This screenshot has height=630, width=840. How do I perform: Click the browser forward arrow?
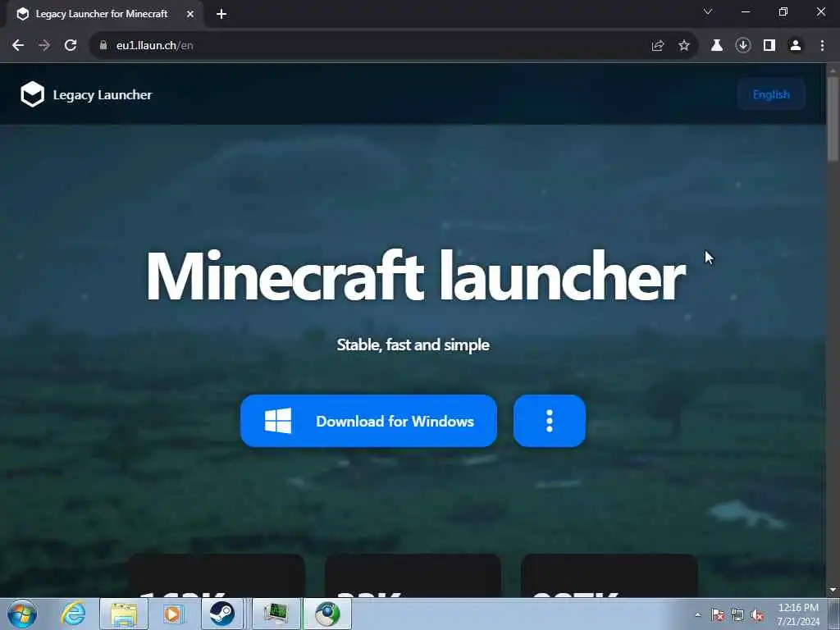44,46
